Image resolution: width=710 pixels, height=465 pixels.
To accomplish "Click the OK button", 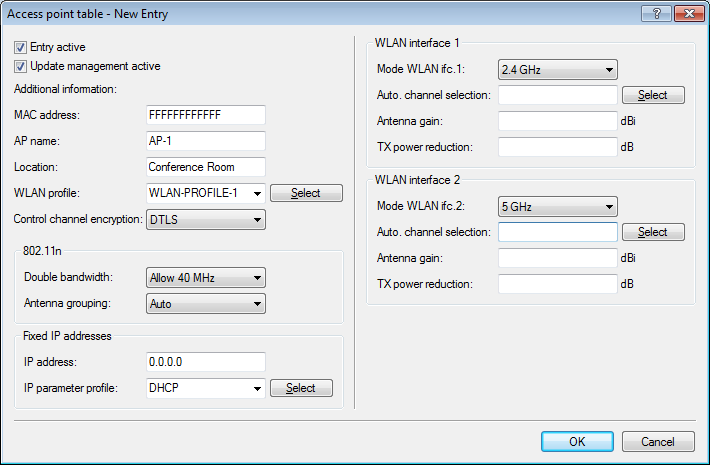I will [x=577, y=441].
